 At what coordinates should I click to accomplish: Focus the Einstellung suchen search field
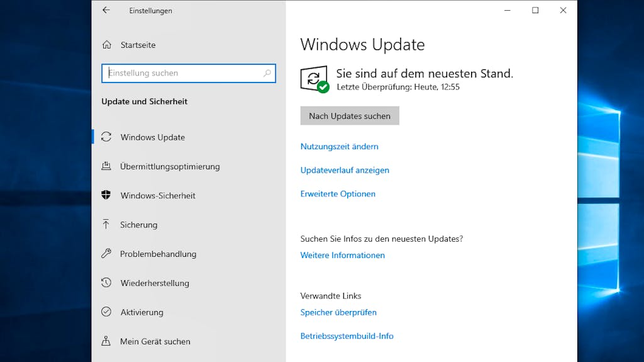[189, 73]
